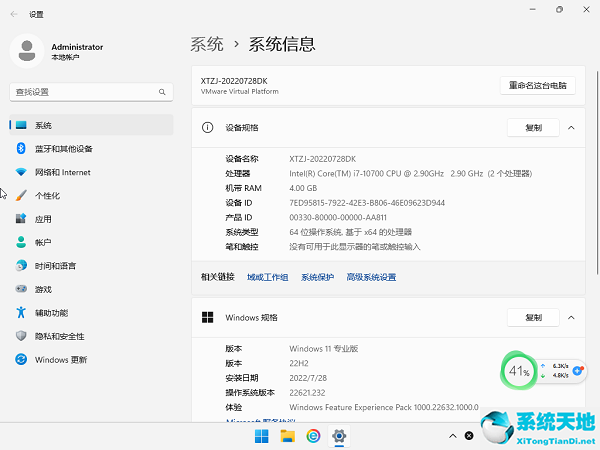Click the 时间和语言 globe clock icon

(x=21, y=266)
